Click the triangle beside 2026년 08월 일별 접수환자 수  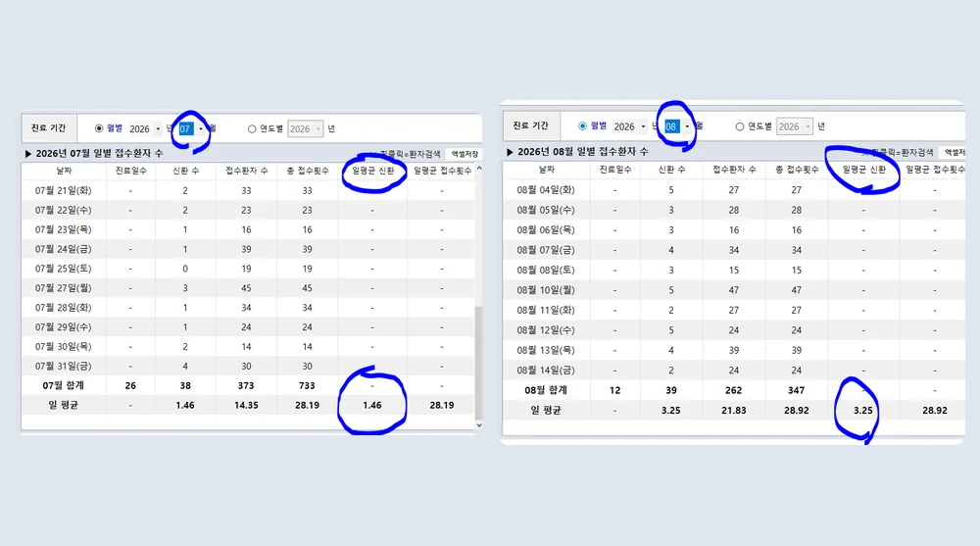click(x=510, y=152)
